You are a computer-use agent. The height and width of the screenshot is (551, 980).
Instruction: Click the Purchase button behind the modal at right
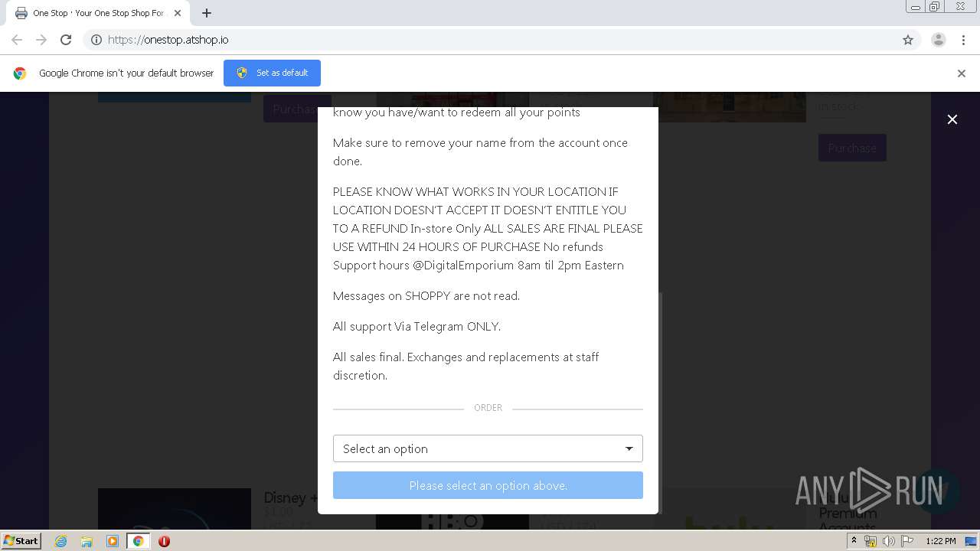point(852,148)
